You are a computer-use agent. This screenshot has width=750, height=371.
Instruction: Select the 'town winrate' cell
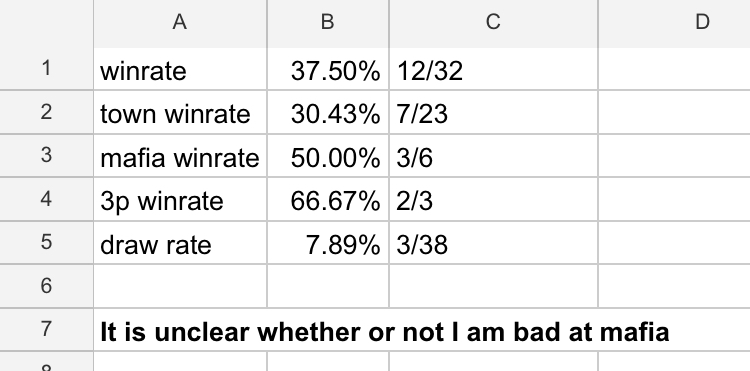180,112
